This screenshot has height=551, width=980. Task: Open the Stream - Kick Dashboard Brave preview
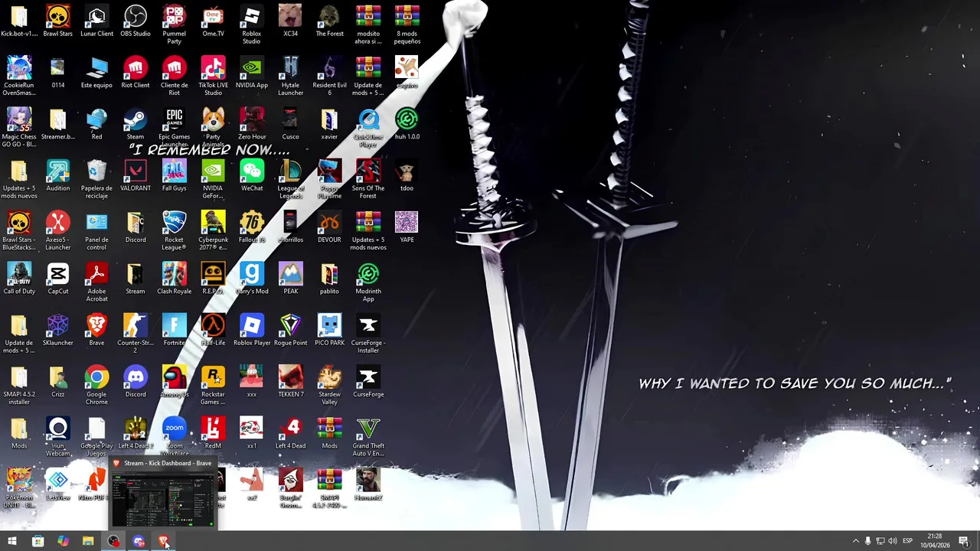163,494
